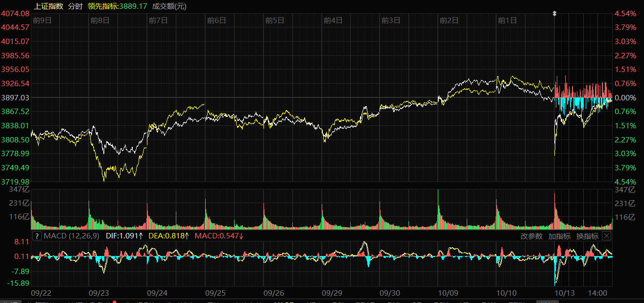The image size is (644, 303).
Task: Click the 3897.03 baseline price label
Action: pyautogui.click(x=16, y=98)
